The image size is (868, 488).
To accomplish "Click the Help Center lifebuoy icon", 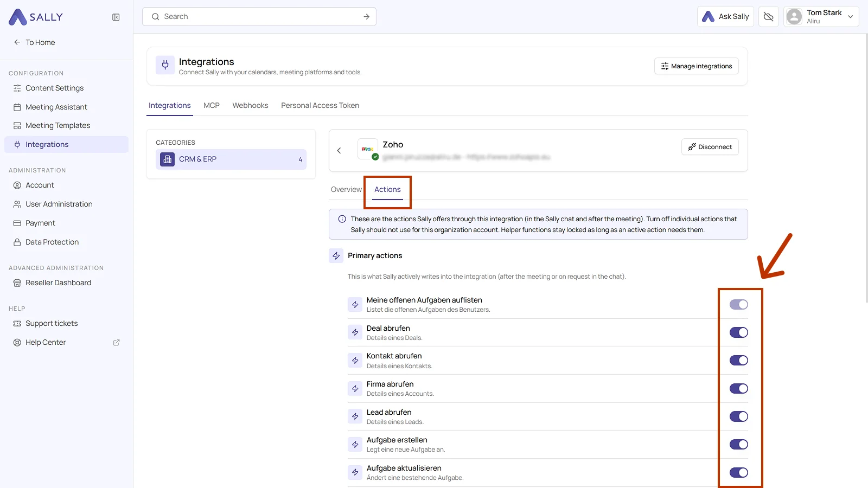I will click(x=17, y=342).
